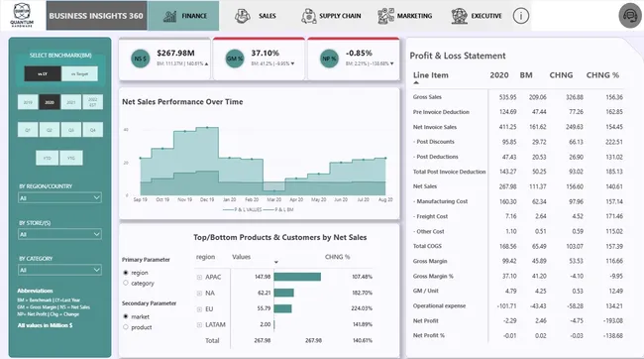Filter by quarter Q1

(28, 130)
